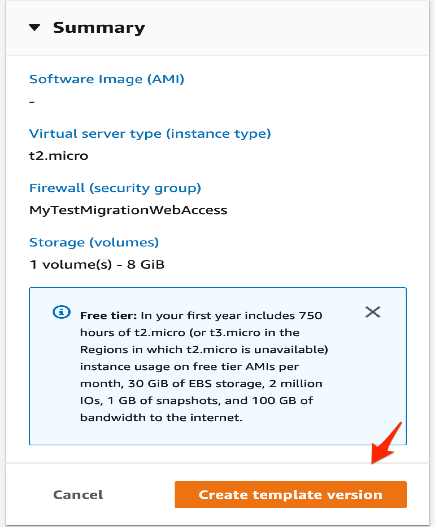Follow the Firewall (security group) link
The width and height of the screenshot is (436, 528).
(115, 188)
